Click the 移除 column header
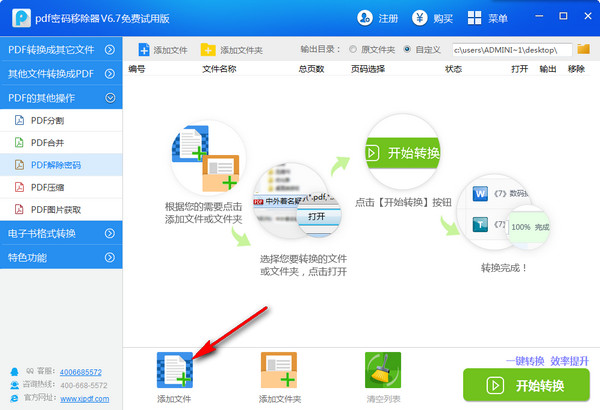Viewport: 600px width, 410px height. (576, 69)
